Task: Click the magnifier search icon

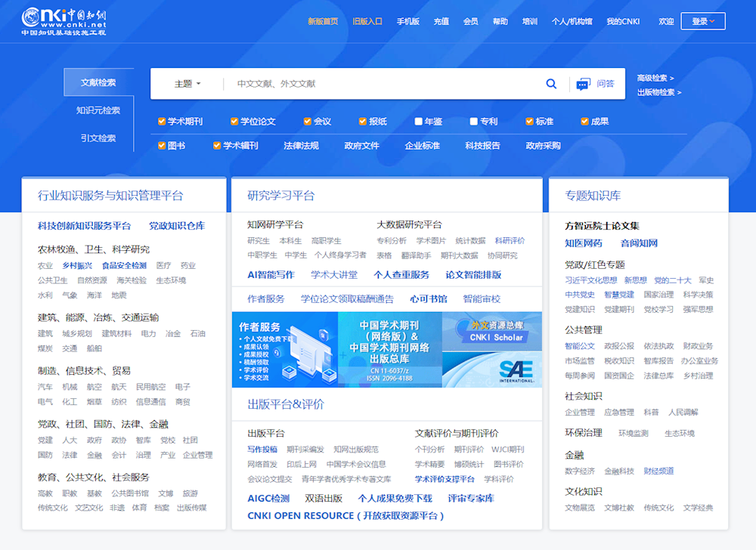Action: (551, 84)
